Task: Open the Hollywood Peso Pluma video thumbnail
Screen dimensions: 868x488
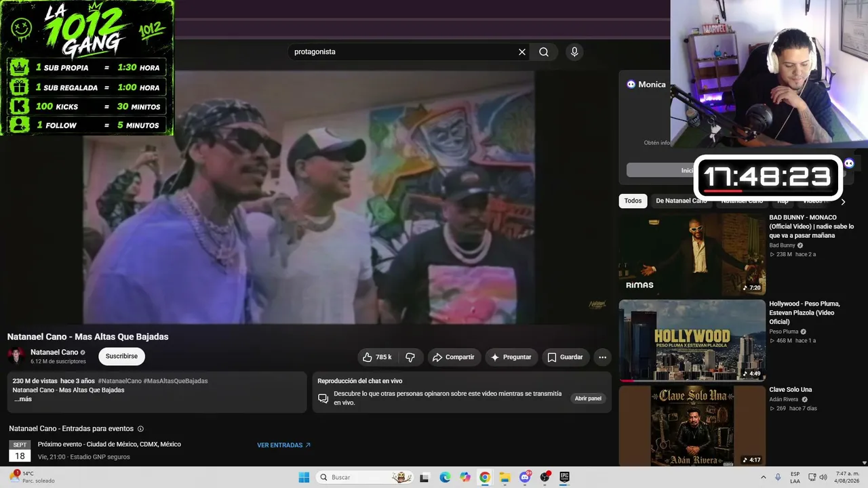Action: 692,340
